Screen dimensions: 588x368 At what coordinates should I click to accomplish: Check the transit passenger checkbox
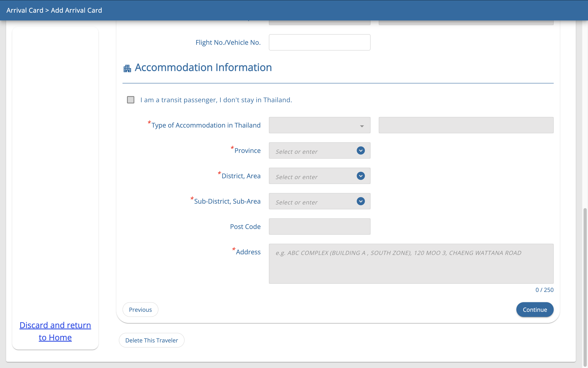pyautogui.click(x=131, y=100)
